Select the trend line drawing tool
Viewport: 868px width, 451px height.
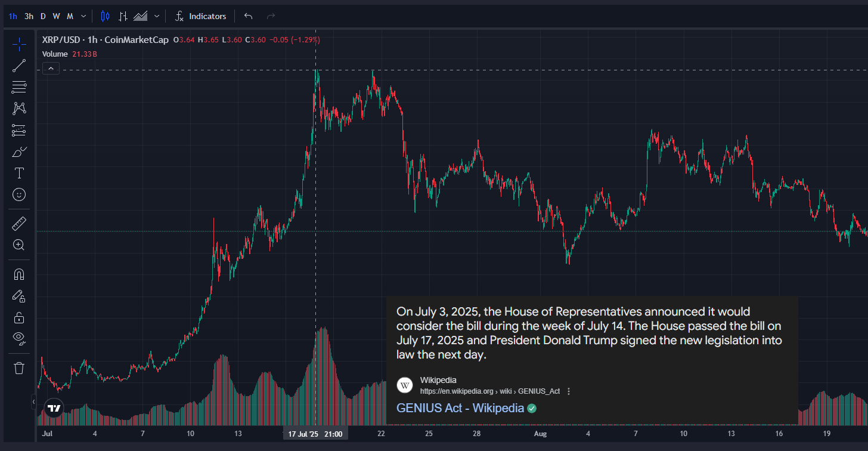tap(19, 66)
